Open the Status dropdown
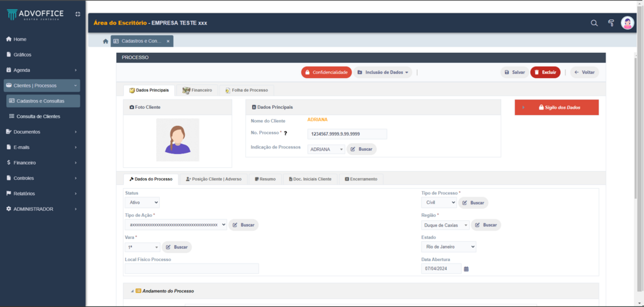Image resolution: width=644 pixels, height=307 pixels. point(142,203)
